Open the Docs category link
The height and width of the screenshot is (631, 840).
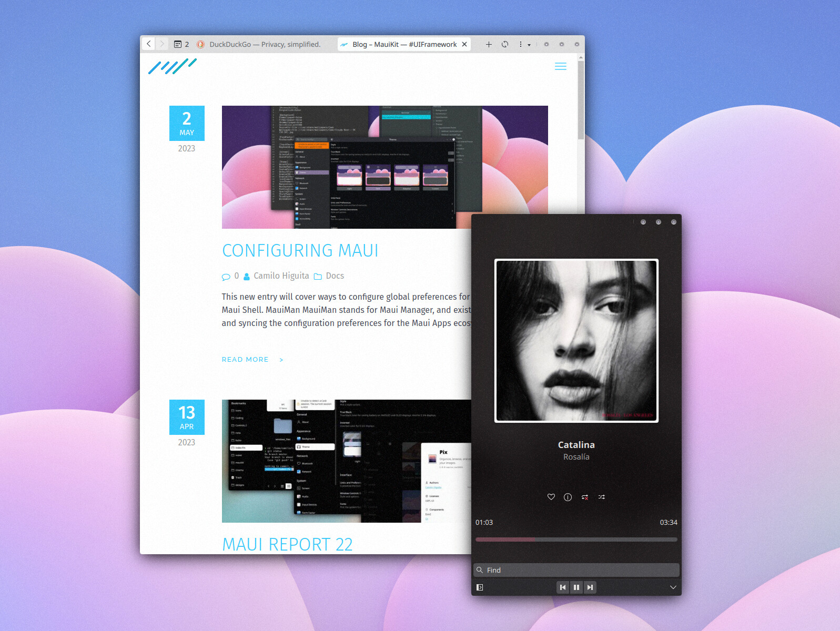(x=335, y=276)
